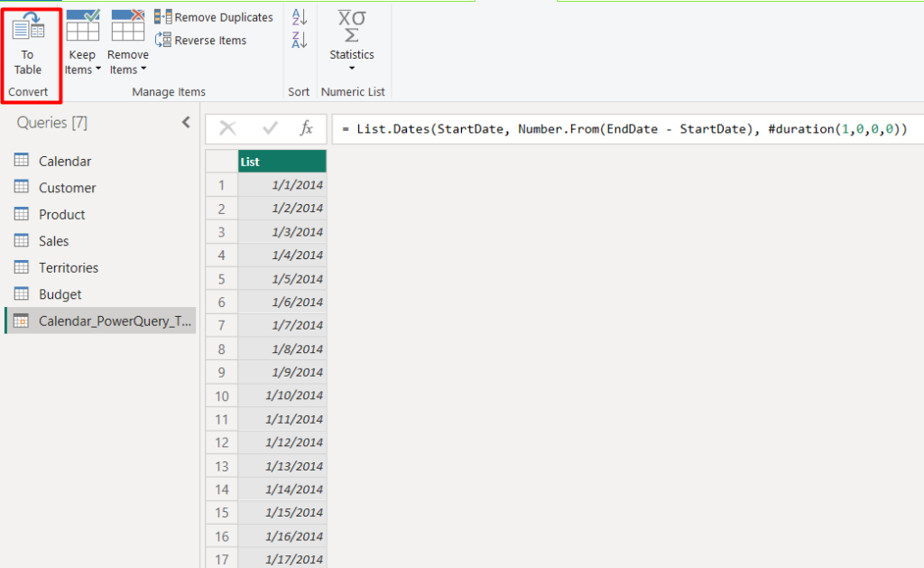
Task: Click the fx formula button
Action: click(x=307, y=128)
